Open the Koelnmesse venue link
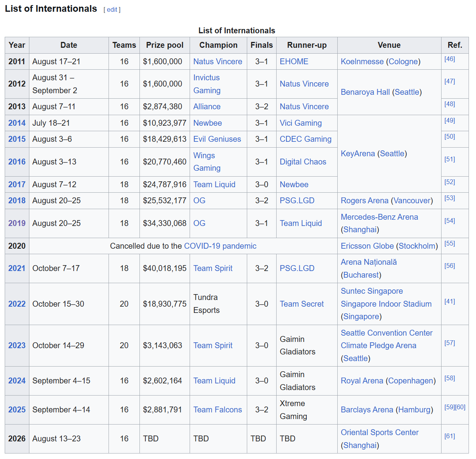This screenshot has height=459, width=476. pos(362,61)
